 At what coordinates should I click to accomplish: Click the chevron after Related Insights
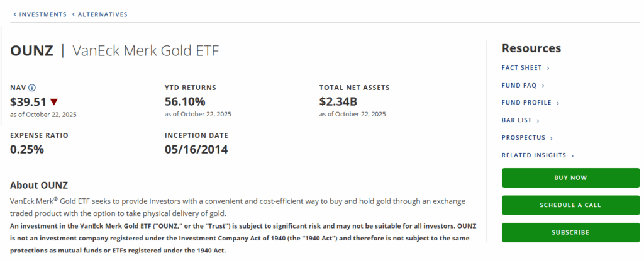pyautogui.click(x=572, y=155)
